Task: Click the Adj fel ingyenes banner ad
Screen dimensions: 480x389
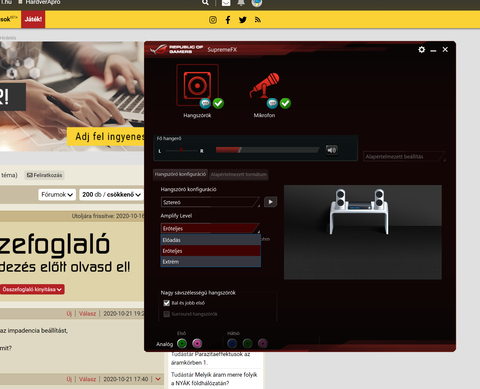Action: (105, 136)
